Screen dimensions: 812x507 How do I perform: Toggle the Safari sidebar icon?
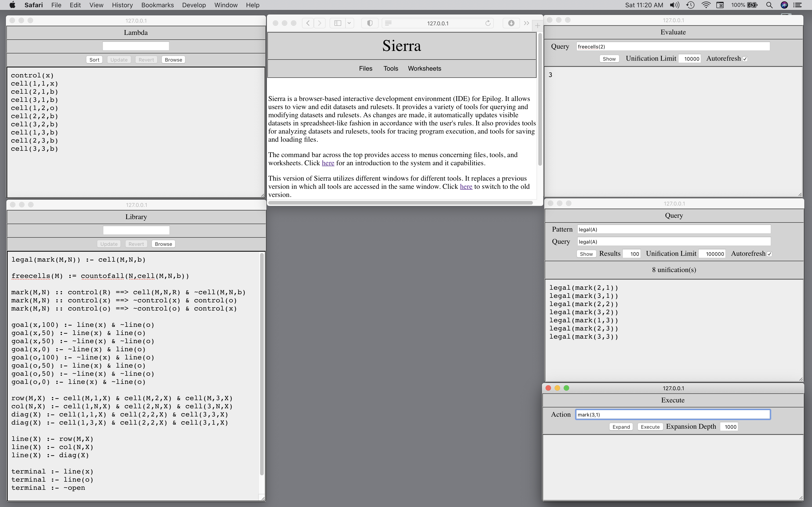coord(338,23)
